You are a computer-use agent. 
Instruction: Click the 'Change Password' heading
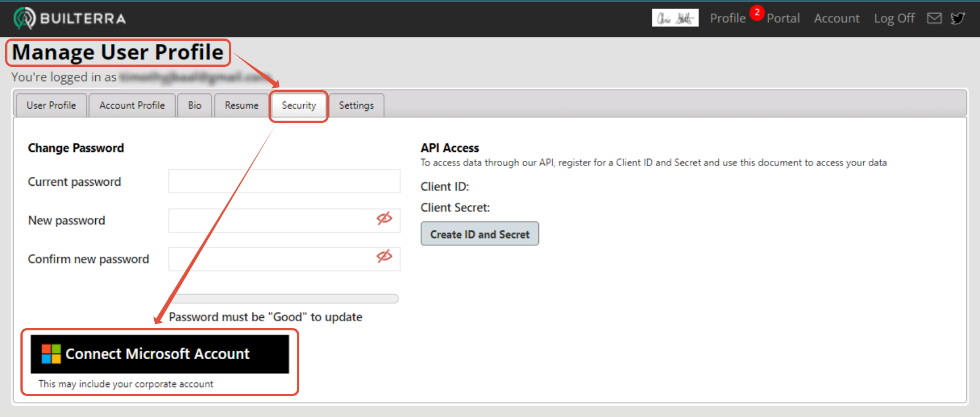coord(76,148)
